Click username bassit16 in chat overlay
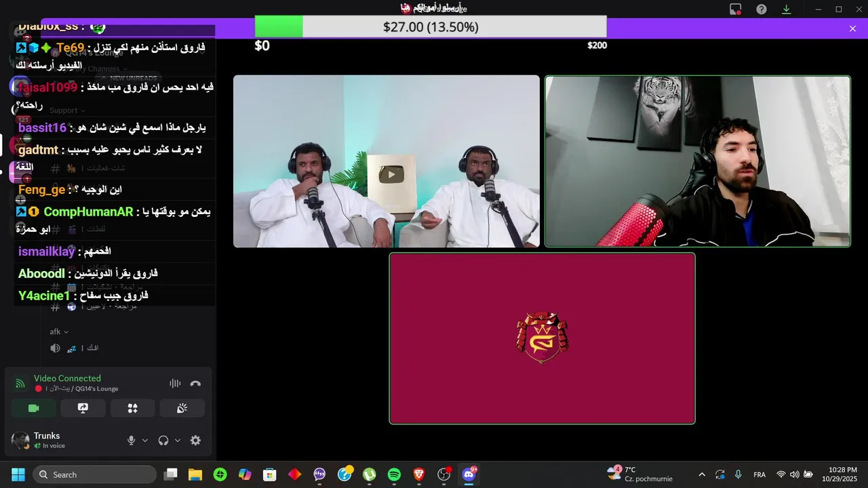 pos(42,128)
